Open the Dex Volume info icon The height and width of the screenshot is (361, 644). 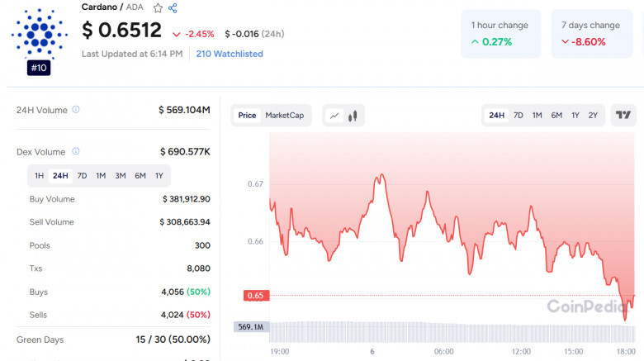[76, 151]
